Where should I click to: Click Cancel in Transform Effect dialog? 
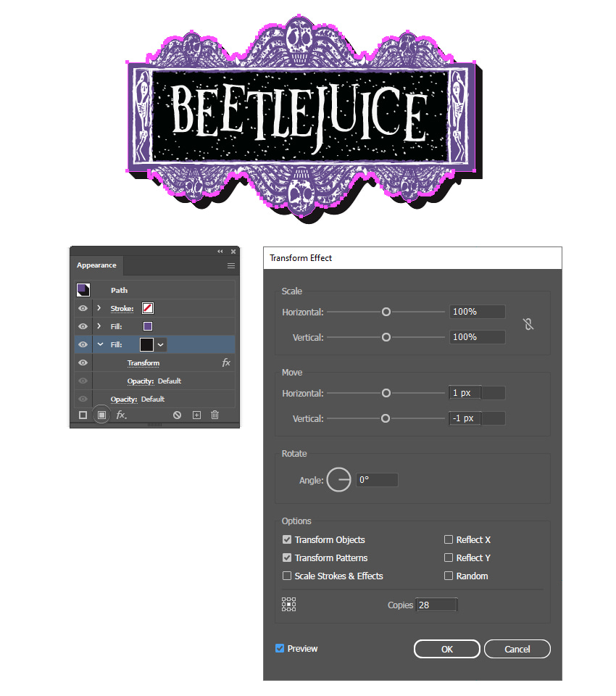click(x=517, y=649)
